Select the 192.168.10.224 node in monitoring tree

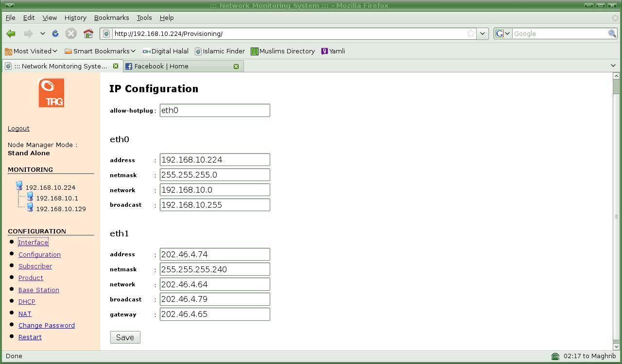[x=51, y=187]
